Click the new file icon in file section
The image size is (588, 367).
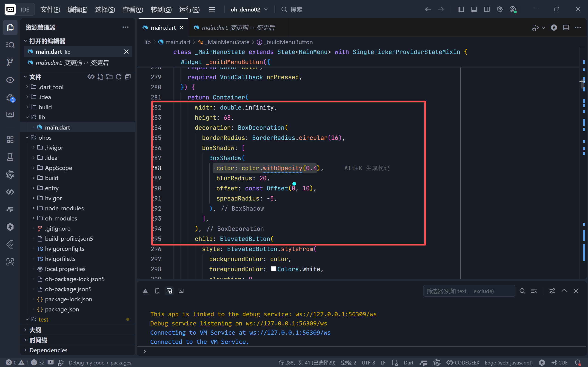(x=100, y=77)
